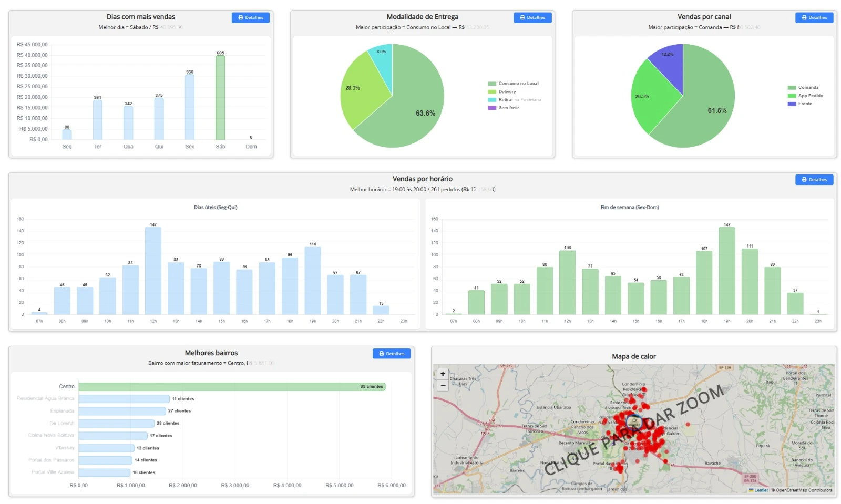
Task: Toggle the App Pedido legend entry
Action: point(805,96)
